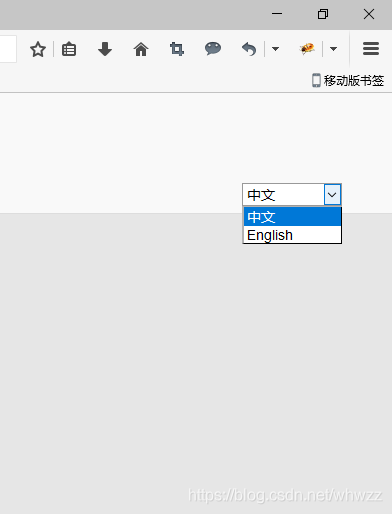Toggle the language select dropdown arrow

(x=332, y=194)
